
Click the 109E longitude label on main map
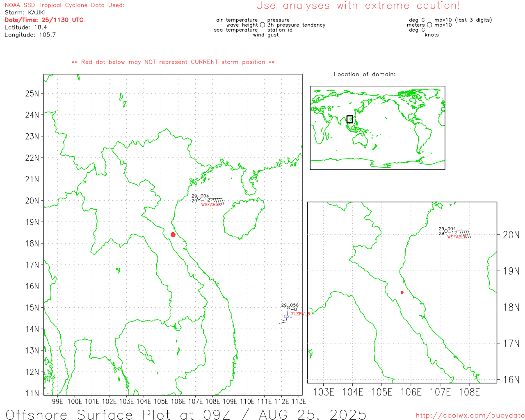click(230, 401)
